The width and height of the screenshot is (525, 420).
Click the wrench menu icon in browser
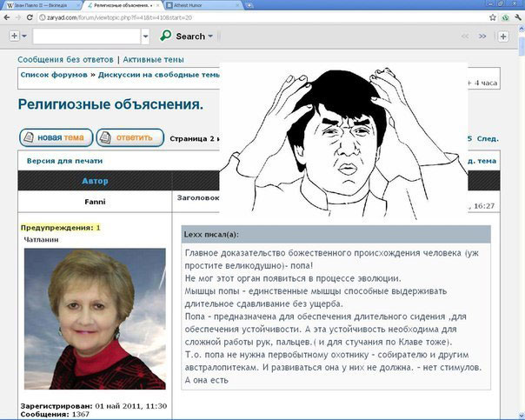click(515, 16)
